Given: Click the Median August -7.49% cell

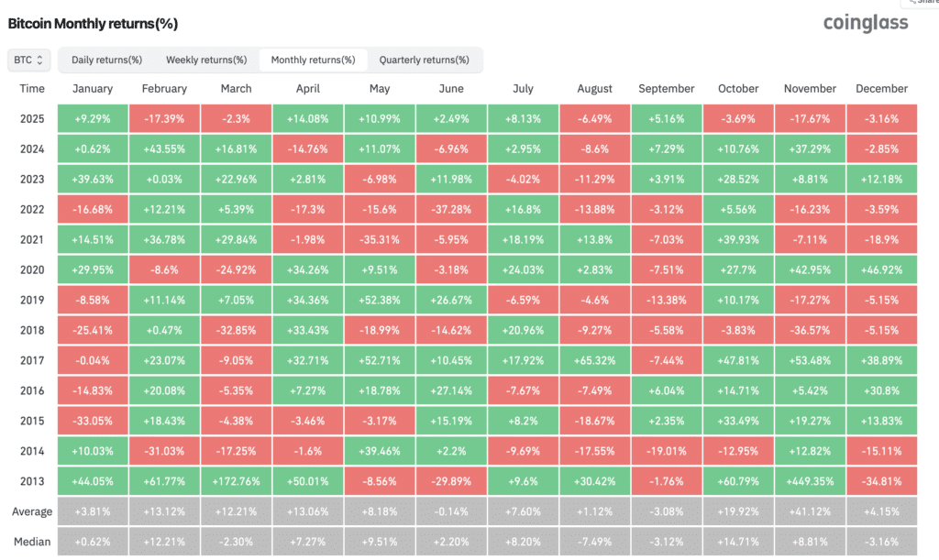Looking at the screenshot, I should [x=594, y=542].
